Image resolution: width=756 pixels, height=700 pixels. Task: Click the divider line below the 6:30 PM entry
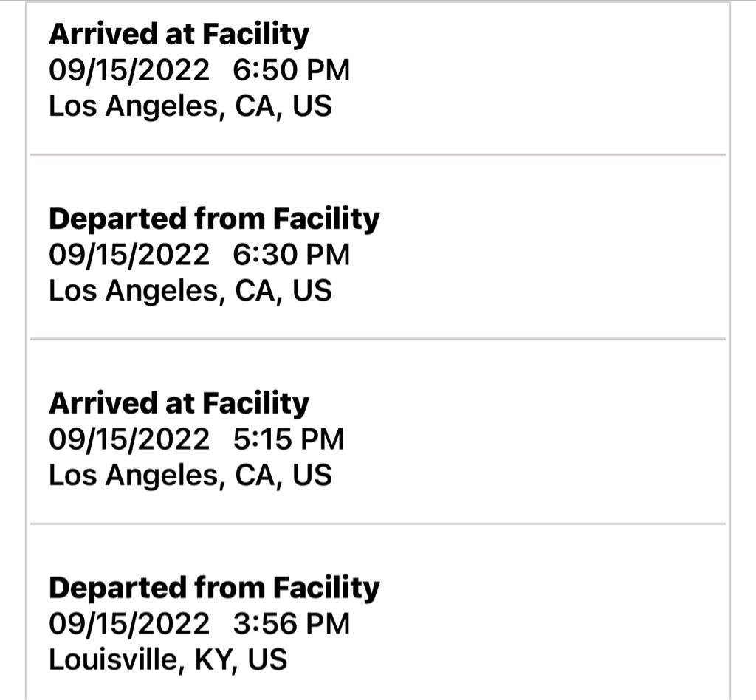378,340
